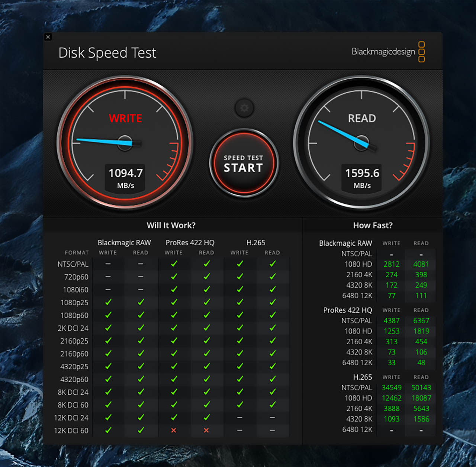Screen dimensions: 476x467
Task: Click the 6367 ProRes NTSC/PAL read value
Action: [x=421, y=321]
